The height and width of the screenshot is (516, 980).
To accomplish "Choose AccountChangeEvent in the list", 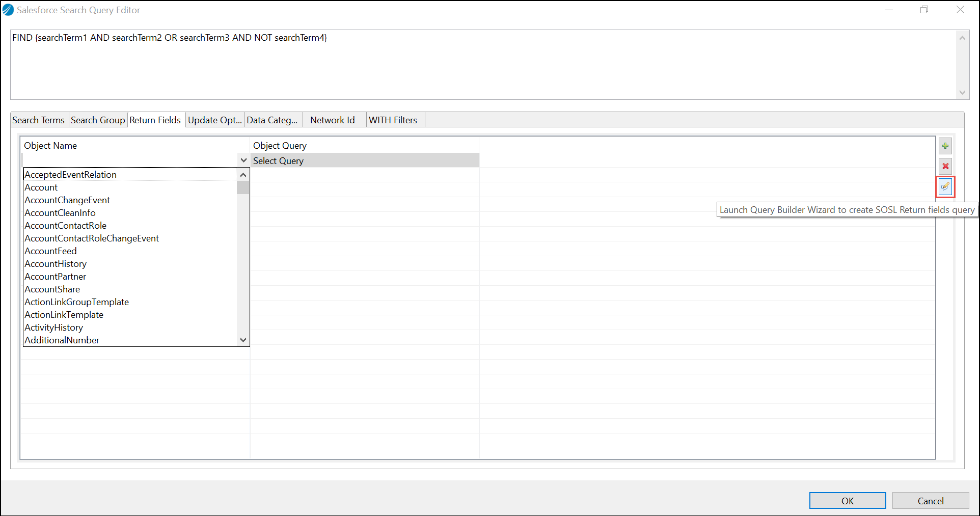I will (130, 200).
